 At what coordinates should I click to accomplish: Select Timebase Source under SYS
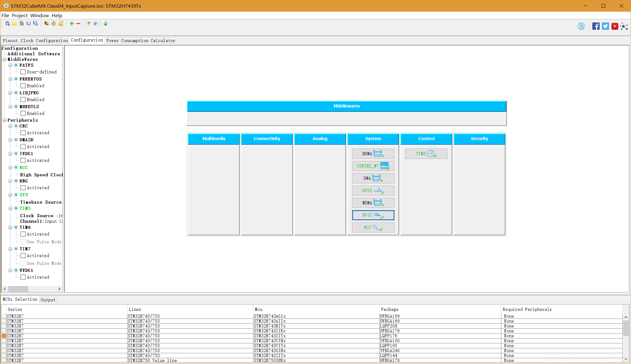pos(41,202)
